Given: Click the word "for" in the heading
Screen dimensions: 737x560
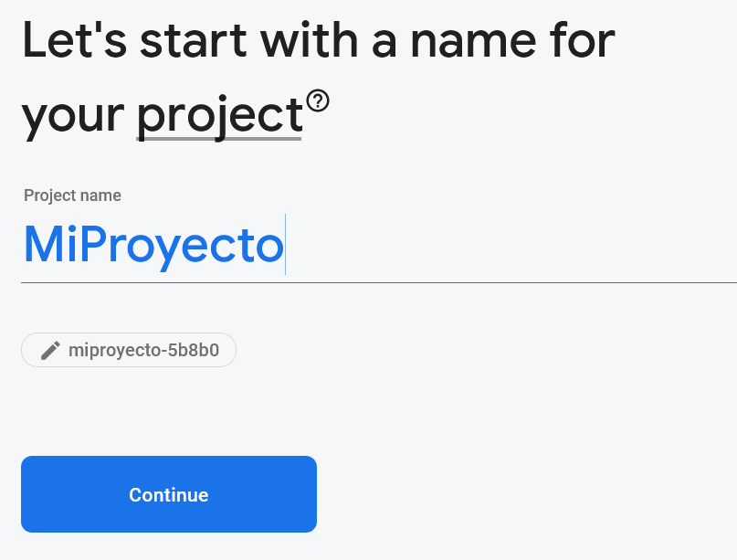Looking at the screenshot, I should point(585,40).
